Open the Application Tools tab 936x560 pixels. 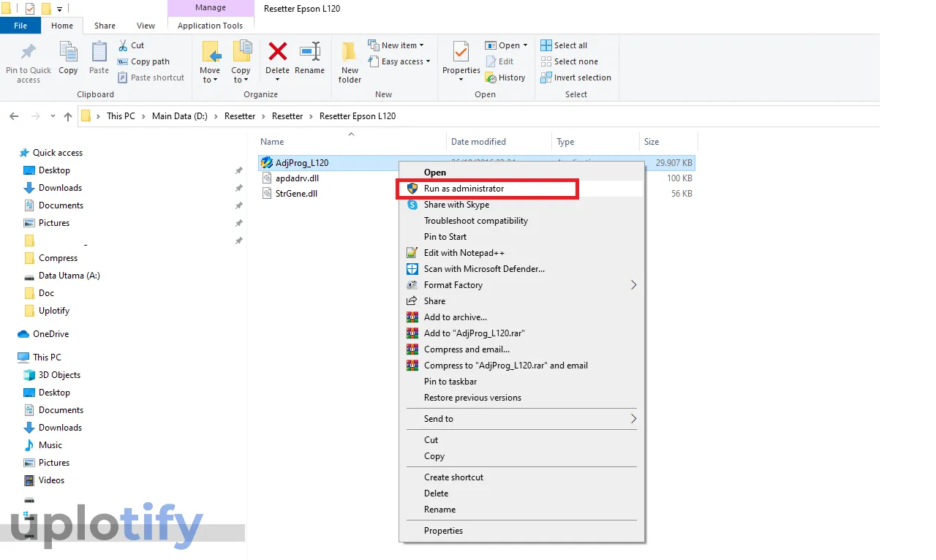tap(210, 26)
